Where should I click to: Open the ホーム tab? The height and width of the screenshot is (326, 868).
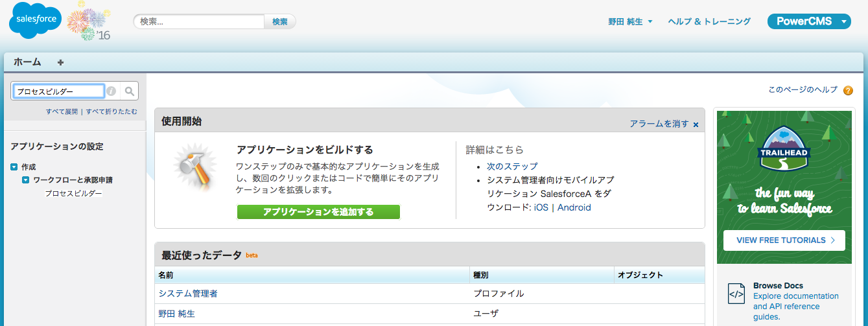27,62
